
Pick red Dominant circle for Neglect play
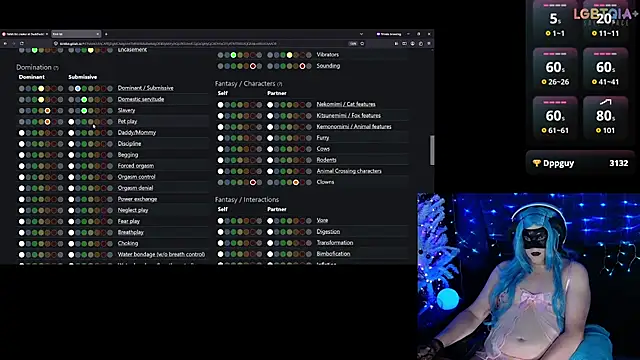tap(54, 210)
